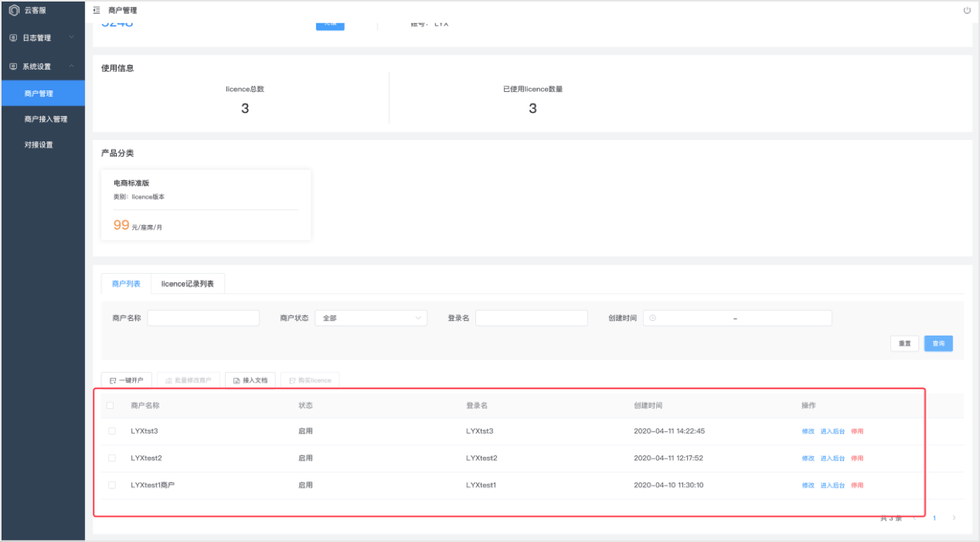Select the 电商标准版 product card
Screen dimensions: 980x542
point(206,205)
